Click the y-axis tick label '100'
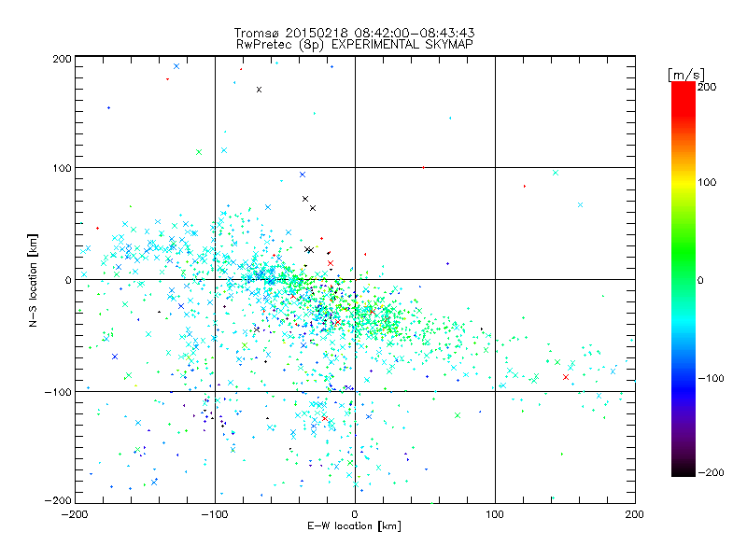Screen dimensions: 747x560 click(63, 168)
